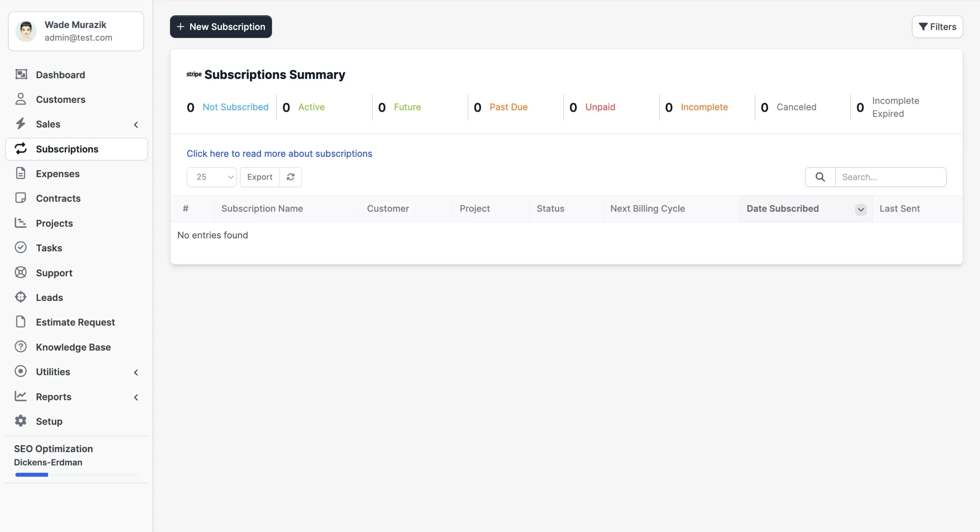The height and width of the screenshot is (532, 980).
Task: Switch to the Leads section
Action: pyautogui.click(x=49, y=297)
